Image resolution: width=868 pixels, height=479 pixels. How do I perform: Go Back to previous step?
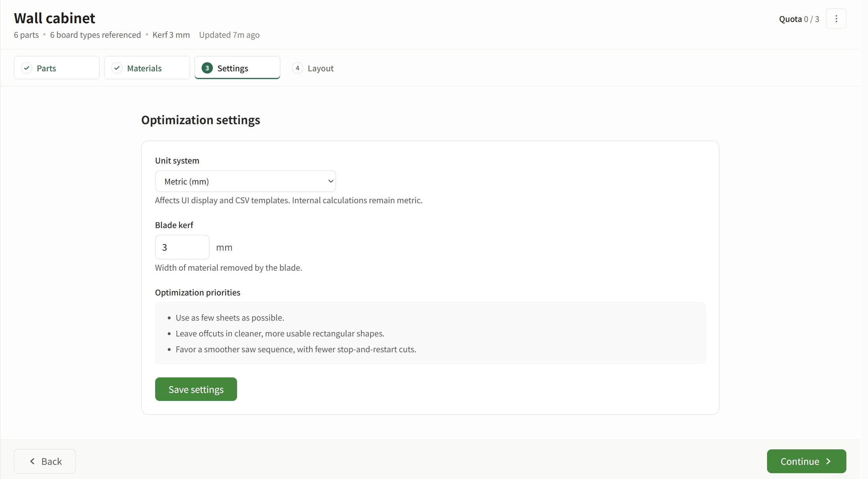point(45,461)
